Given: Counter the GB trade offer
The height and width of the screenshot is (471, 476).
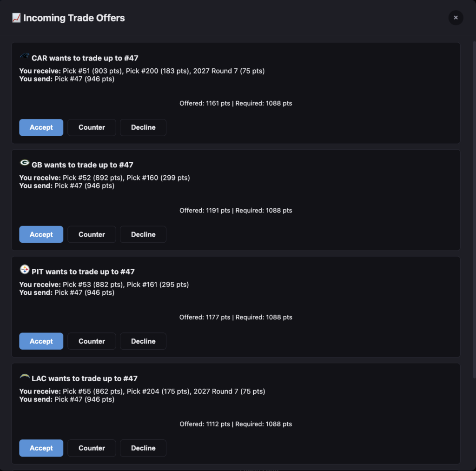Looking at the screenshot, I should pos(92,234).
